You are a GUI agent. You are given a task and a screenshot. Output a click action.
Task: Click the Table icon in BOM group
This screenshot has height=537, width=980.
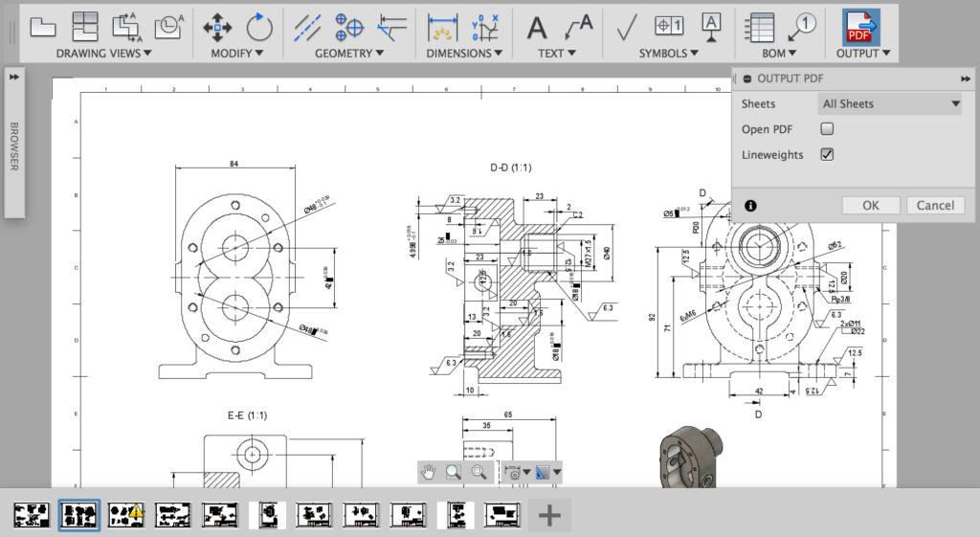tap(760, 27)
